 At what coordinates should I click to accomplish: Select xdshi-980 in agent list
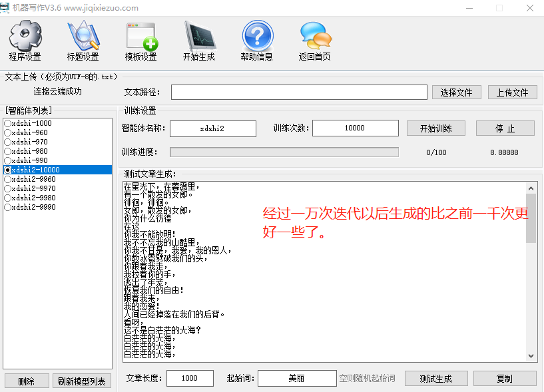[x=8, y=151]
